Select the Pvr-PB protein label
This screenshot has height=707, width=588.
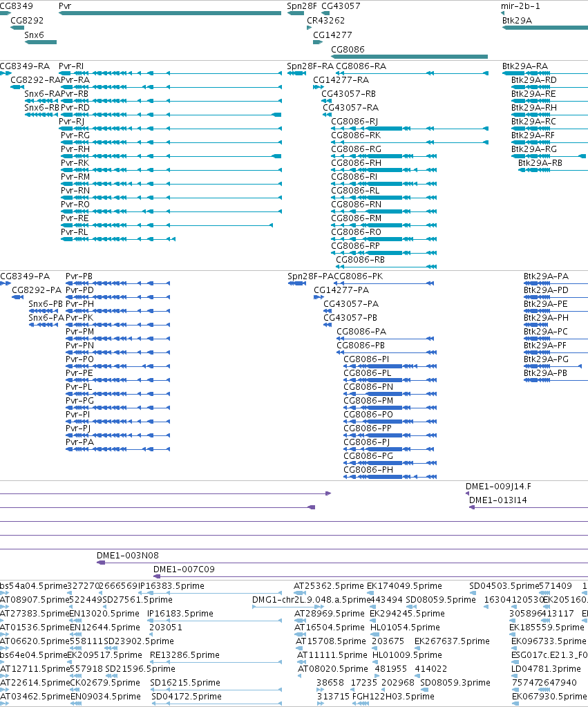(79, 276)
